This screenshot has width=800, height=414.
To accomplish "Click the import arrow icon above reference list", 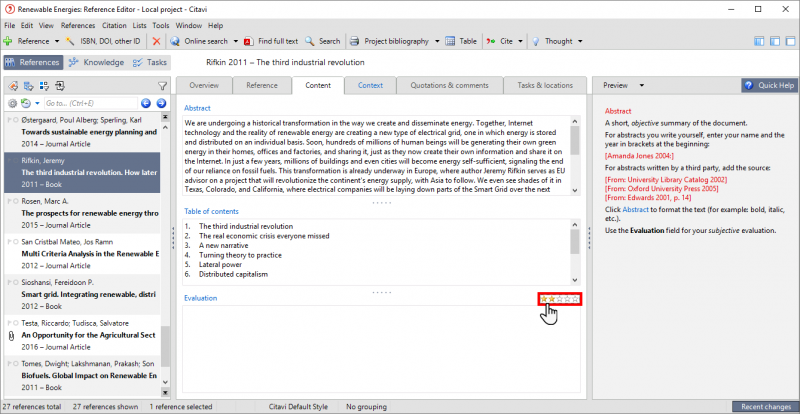I will (60, 86).
